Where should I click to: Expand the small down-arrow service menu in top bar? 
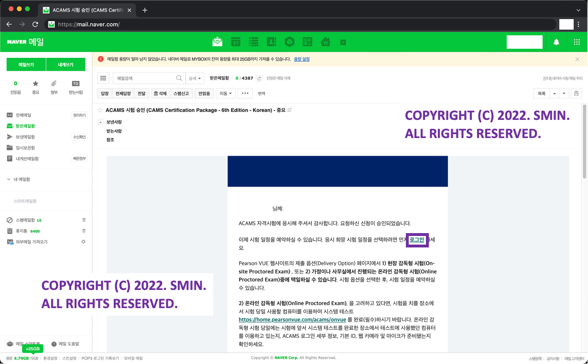343,43
